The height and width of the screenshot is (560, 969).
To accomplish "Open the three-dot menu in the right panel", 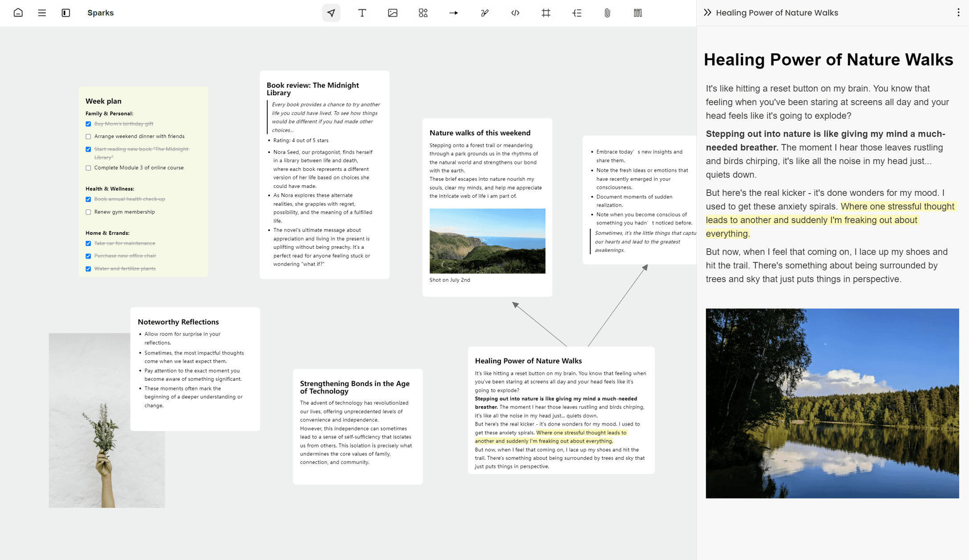I will coord(958,12).
